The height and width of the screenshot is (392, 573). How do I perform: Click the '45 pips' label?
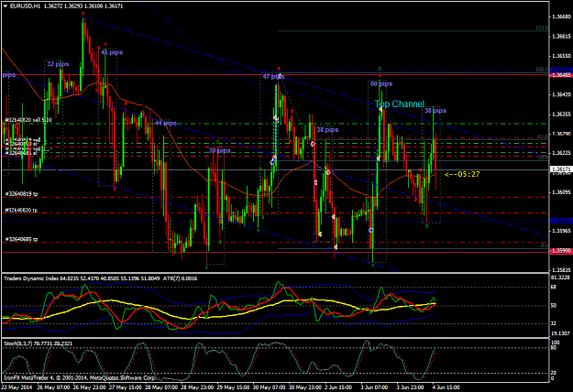(112, 52)
